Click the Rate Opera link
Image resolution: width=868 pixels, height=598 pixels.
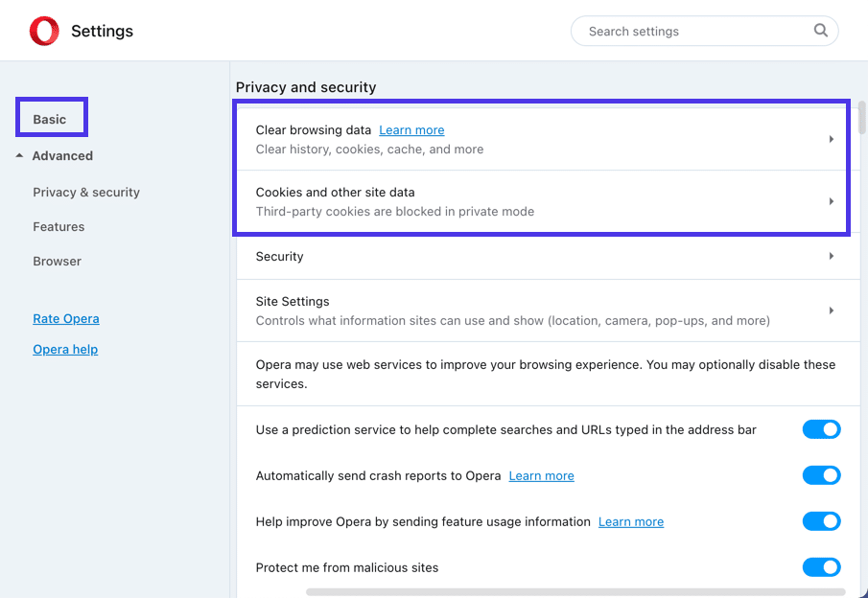tap(65, 318)
